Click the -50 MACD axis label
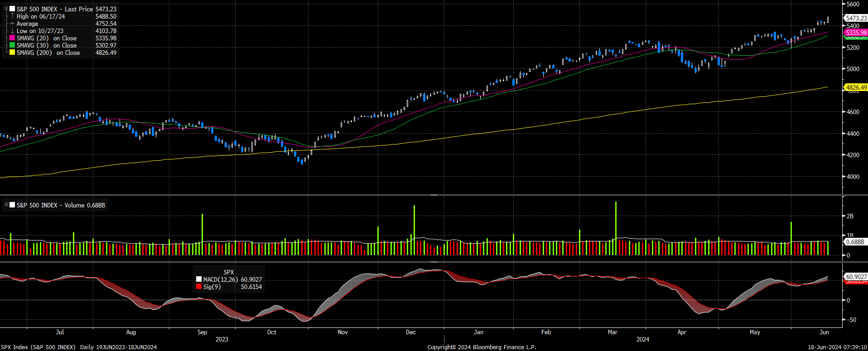The image size is (868, 351). coord(851,320)
